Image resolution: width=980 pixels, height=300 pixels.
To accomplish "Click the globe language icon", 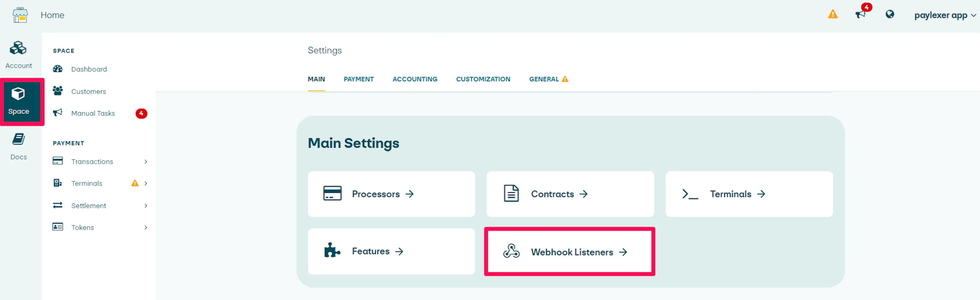I will [890, 15].
